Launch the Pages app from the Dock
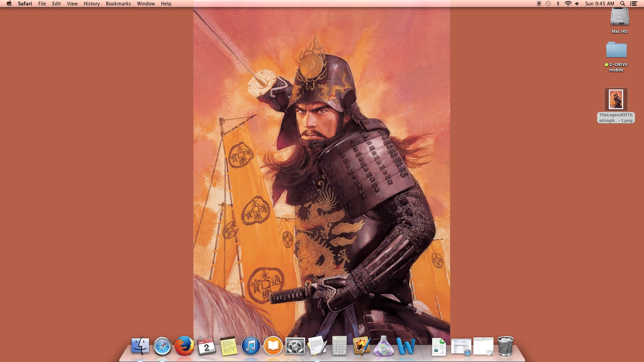The image size is (644, 362). (x=362, y=346)
